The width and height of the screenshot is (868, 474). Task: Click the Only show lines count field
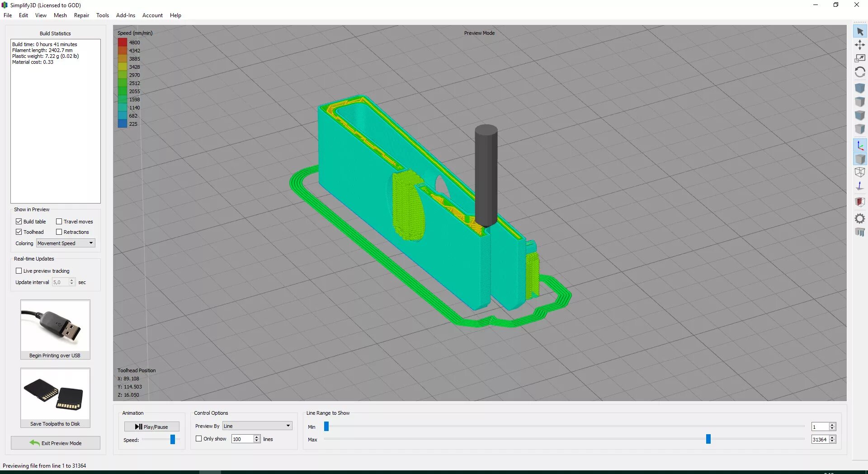tap(243, 439)
